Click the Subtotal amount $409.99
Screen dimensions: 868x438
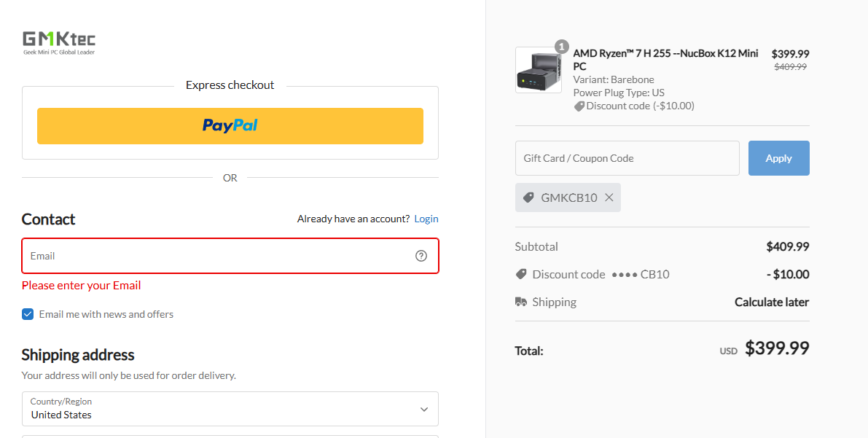click(788, 246)
